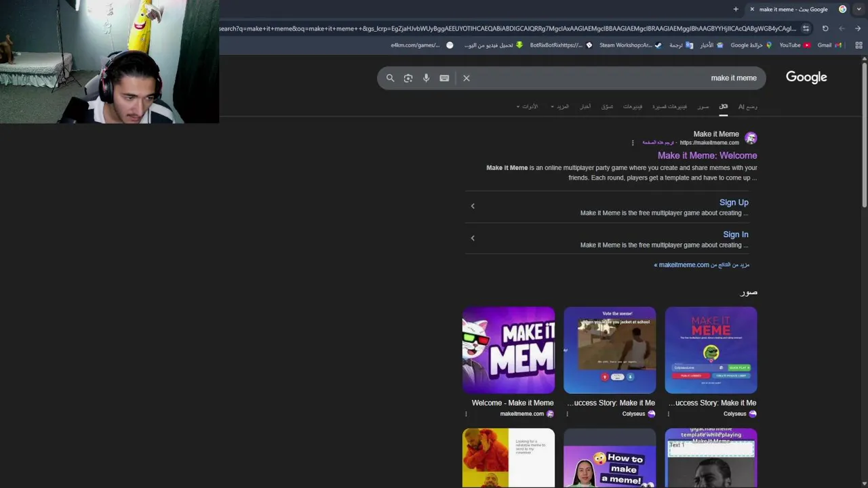Select the الكل all results tab

pos(724,106)
